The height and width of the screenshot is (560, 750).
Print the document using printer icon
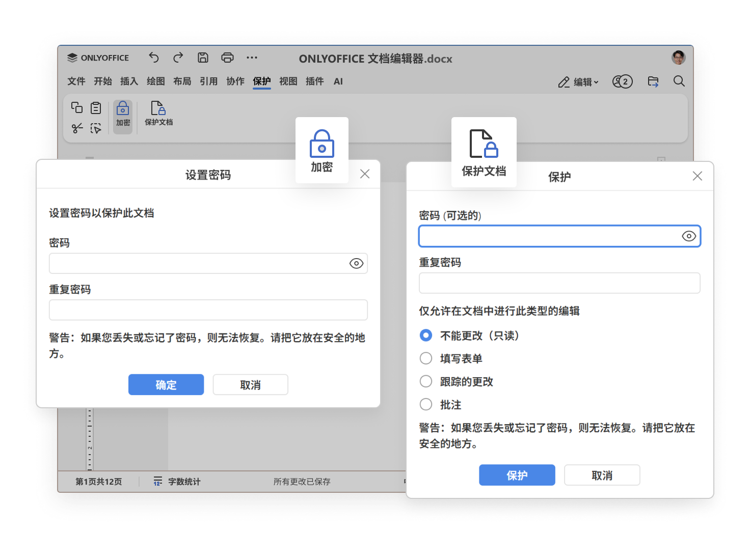[x=227, y=58]
